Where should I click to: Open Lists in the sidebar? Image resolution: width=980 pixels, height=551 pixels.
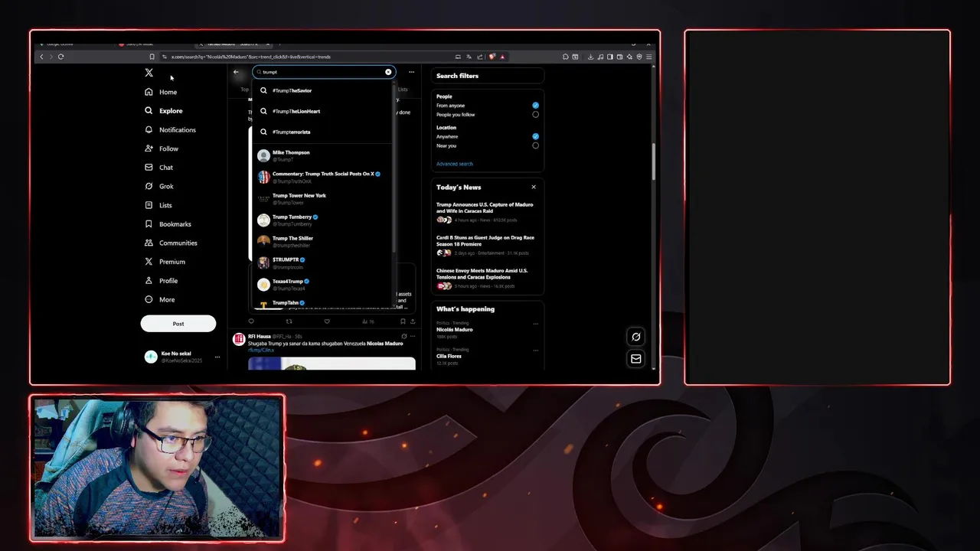coord(158,205)
